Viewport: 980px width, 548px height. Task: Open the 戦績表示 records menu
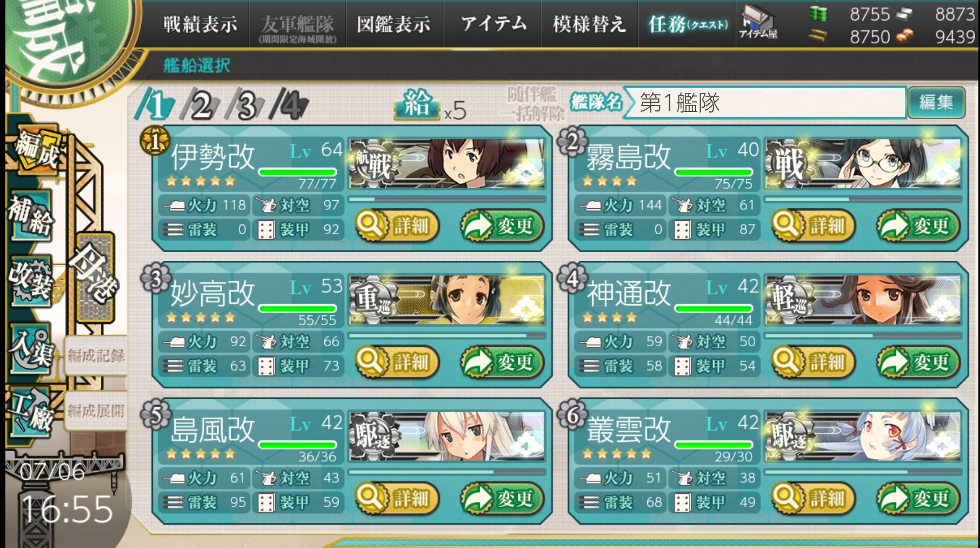[x=200, y=24]
